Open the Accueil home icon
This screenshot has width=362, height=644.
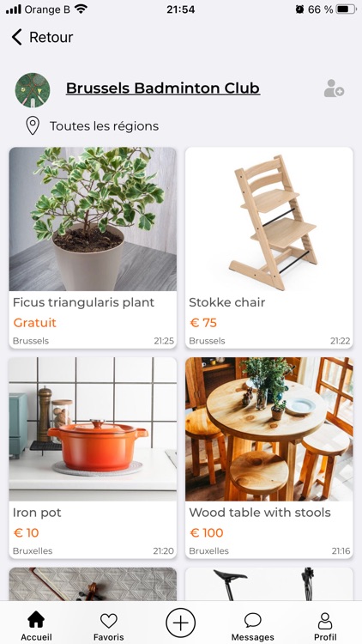coord(36,620)
